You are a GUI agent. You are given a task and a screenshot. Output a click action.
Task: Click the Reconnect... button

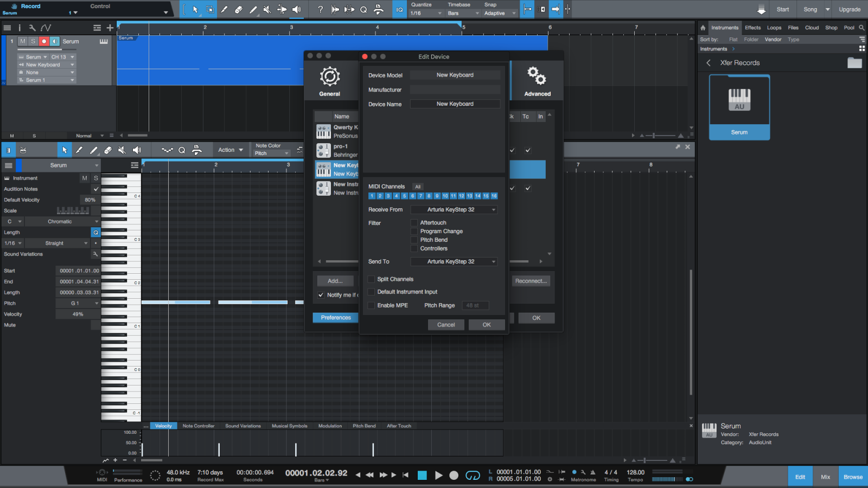pos(531,281)
